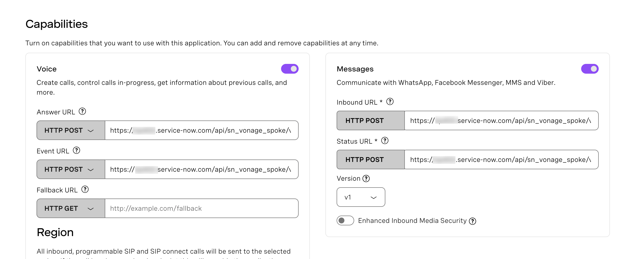This screenshot has width=644, height=259.
Task: Open the Fallback URL help icon
Action: (85, 189)
